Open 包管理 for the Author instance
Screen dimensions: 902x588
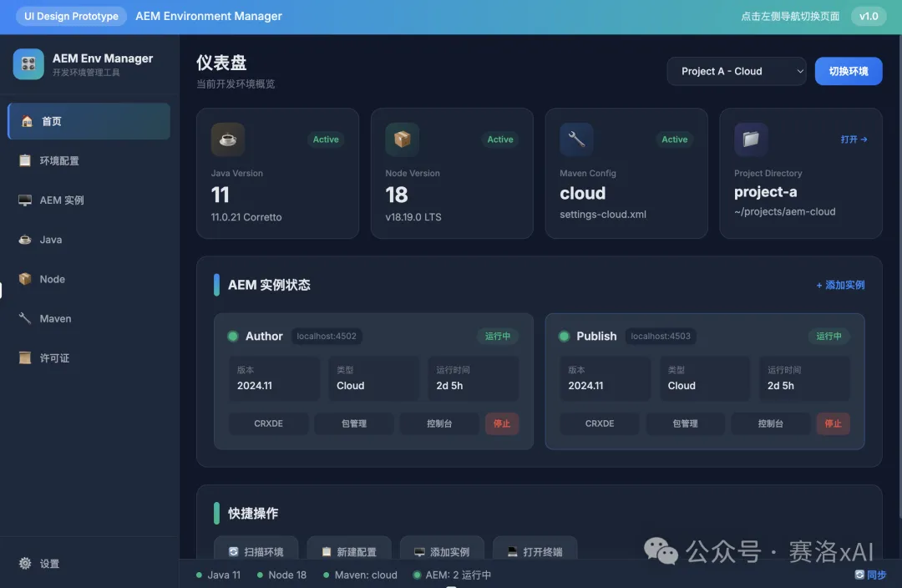coord(354,423)
